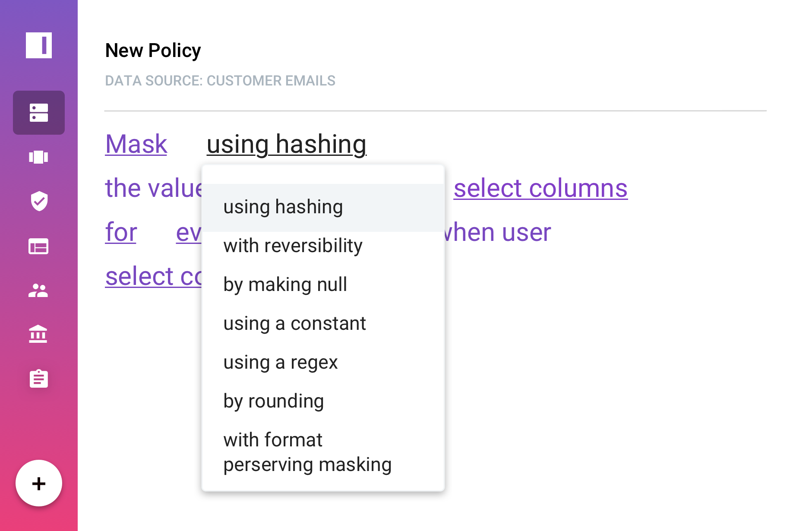
Task: Open the bank building governance icon
Action: tap(39, 334)
